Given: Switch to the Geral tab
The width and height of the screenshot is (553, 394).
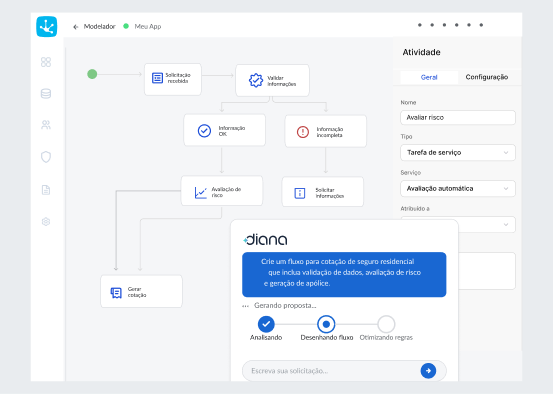Looking at the screenshot, I should (x=429, y=77).
